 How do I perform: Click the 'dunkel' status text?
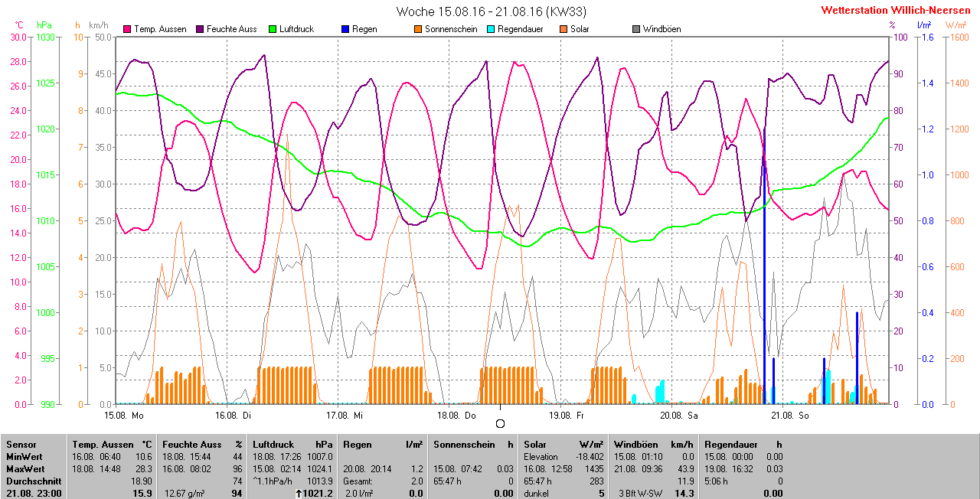[x=537, y=494]
